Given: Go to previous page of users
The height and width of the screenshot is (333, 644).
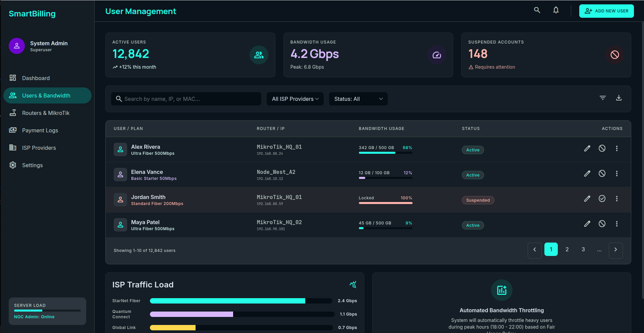Looking at the screenshot, I should click(x=535, y=250).
